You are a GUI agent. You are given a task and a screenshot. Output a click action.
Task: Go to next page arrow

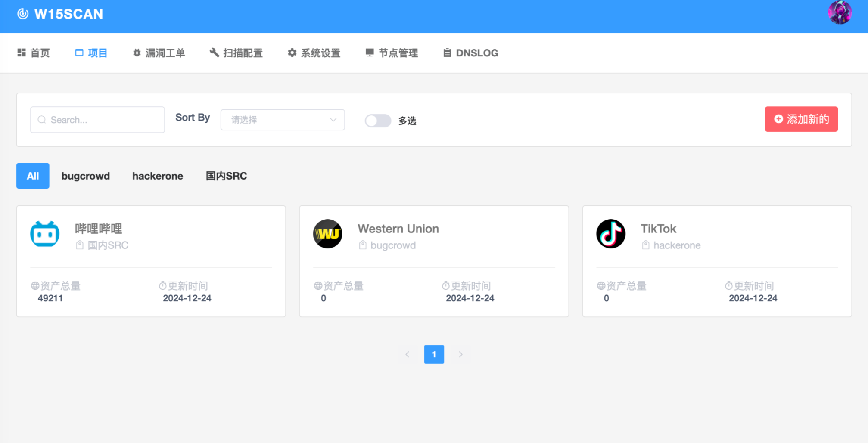pyautogui.click(x=460, y=354)
